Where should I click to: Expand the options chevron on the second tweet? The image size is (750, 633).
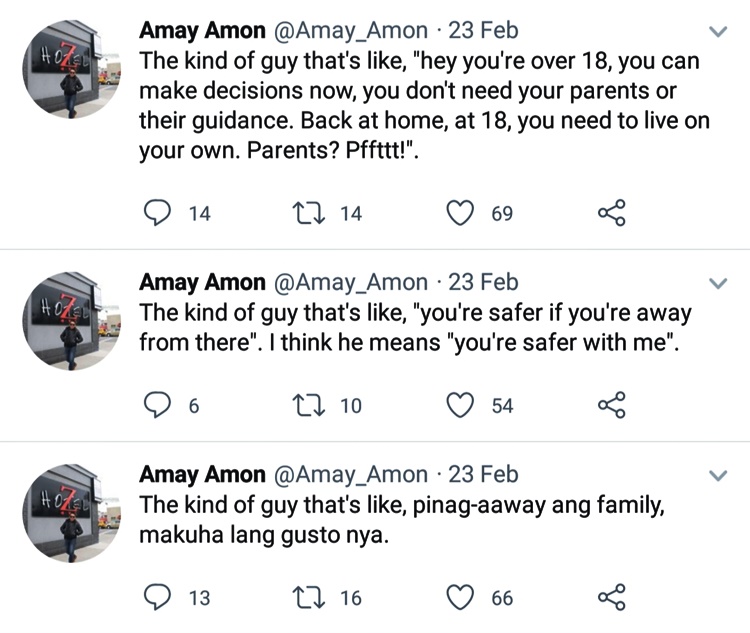[717, 284]
